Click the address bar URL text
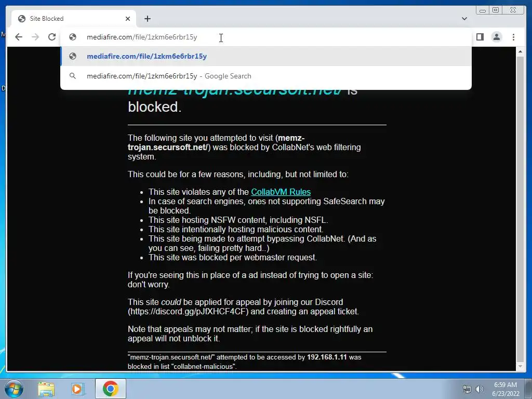532x399 pixels. 142,37
